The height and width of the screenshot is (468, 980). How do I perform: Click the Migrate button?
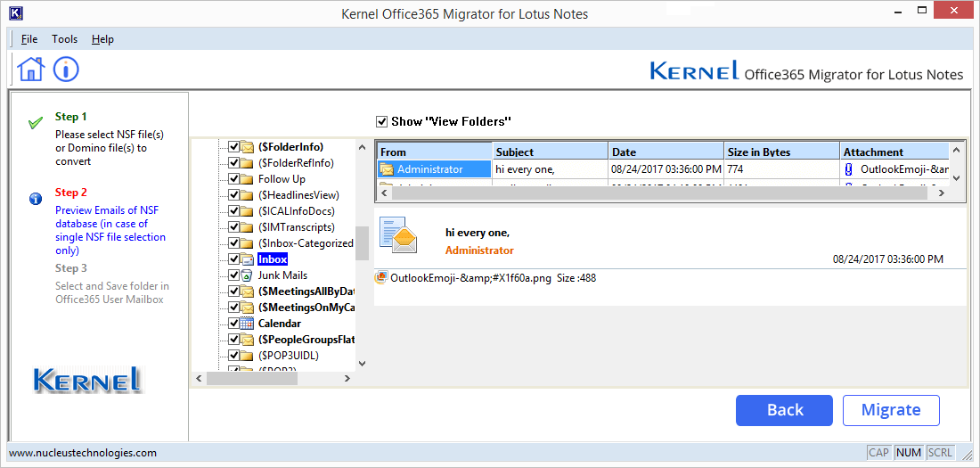point(891,410)
